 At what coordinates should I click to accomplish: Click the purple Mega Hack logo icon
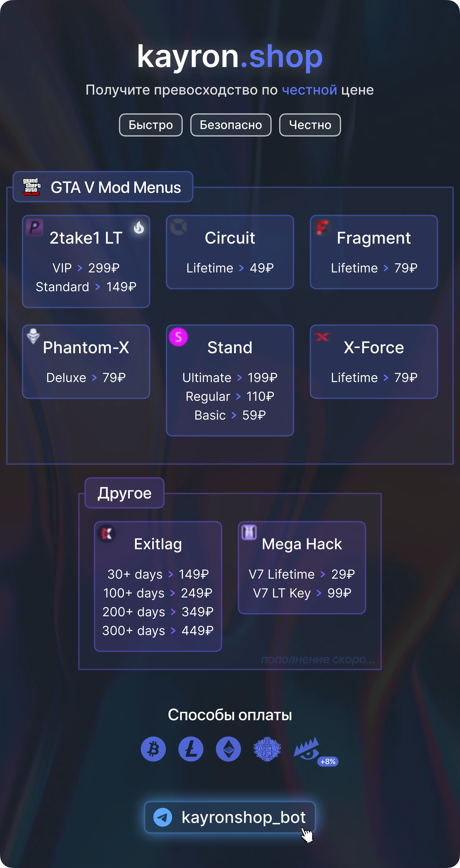point(249,532)
